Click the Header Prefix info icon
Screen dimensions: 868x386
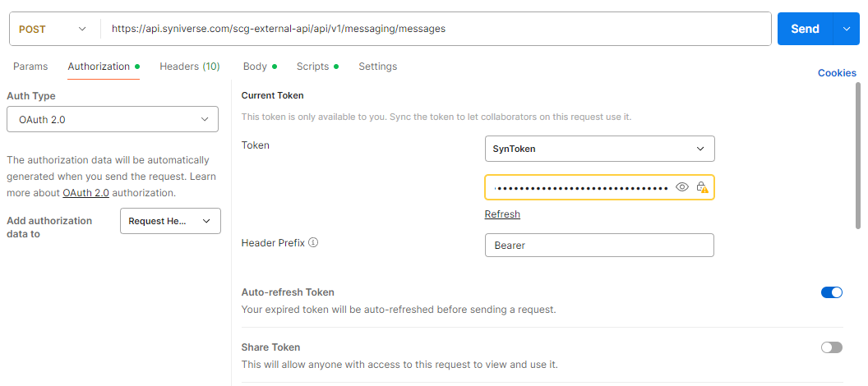coord(313,243)
